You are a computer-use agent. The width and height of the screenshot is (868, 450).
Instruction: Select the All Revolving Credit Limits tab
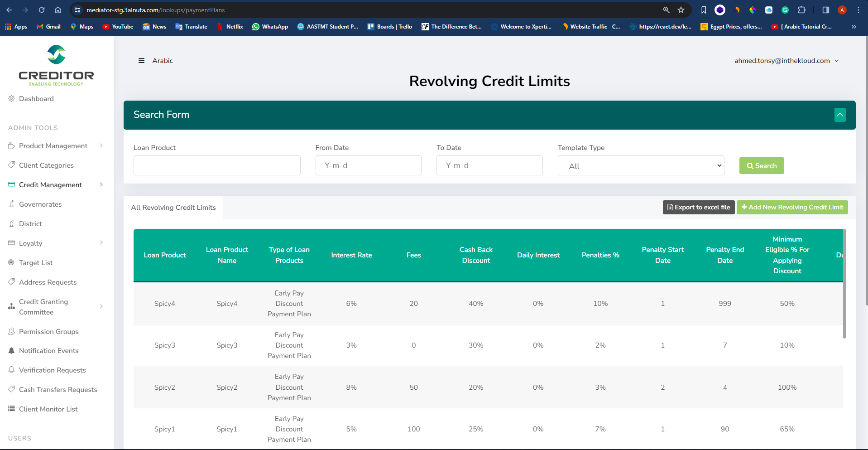coord(173,208)
